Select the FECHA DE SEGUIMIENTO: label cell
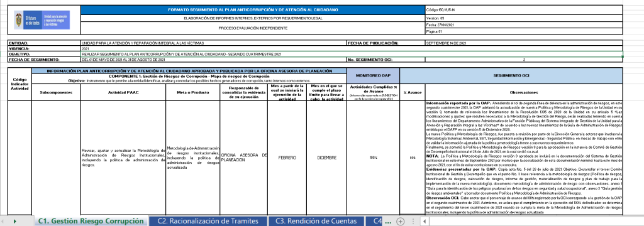 coord(45,60)
